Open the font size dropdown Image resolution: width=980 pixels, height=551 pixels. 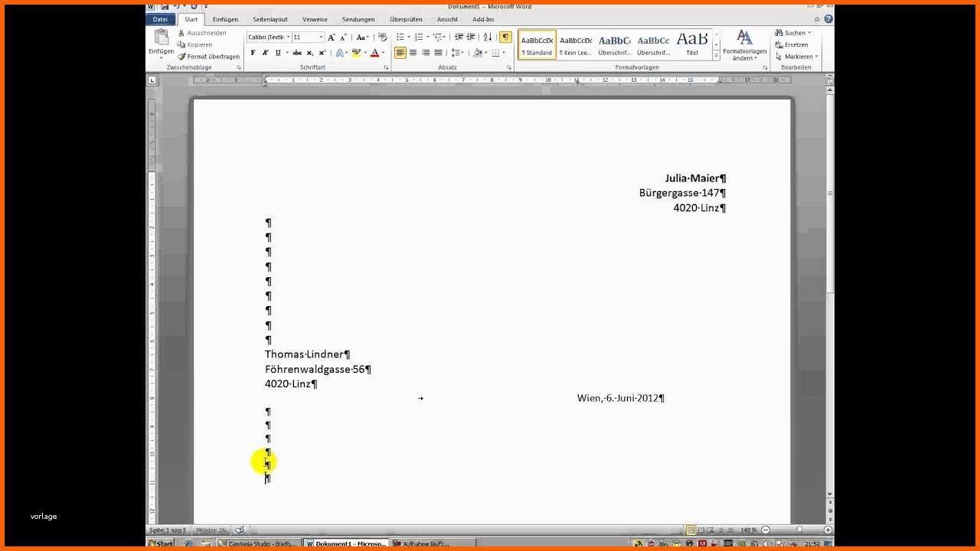click(321, 37)
